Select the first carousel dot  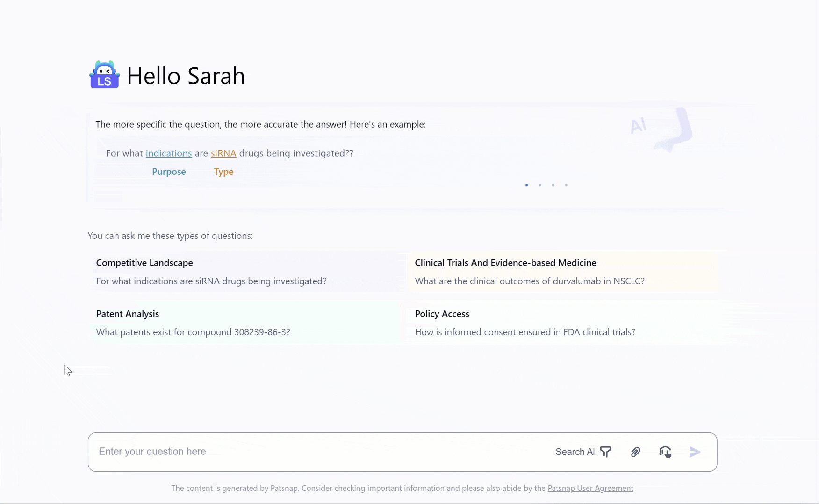526,185
